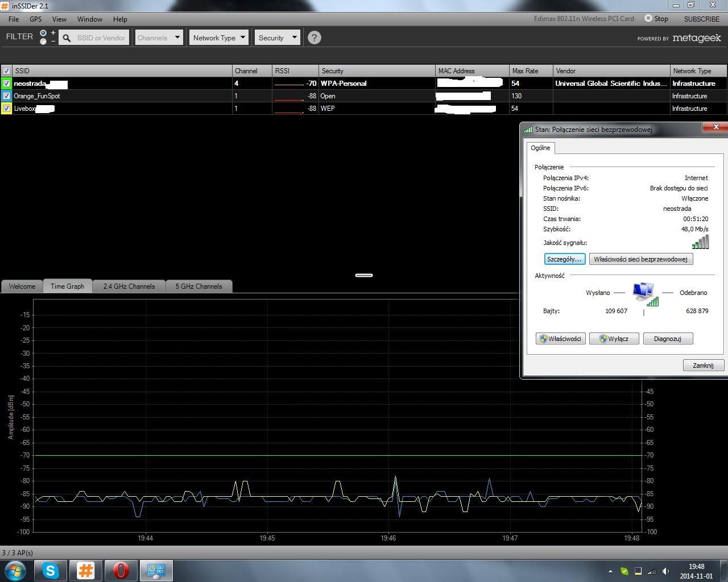The image size is (728, 582).
Task: Click the Wyłącz button
Action: pos(614,339)
